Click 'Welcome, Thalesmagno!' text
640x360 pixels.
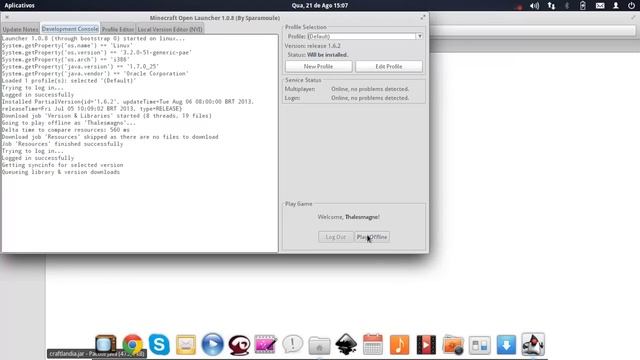[x=349, y=217]
